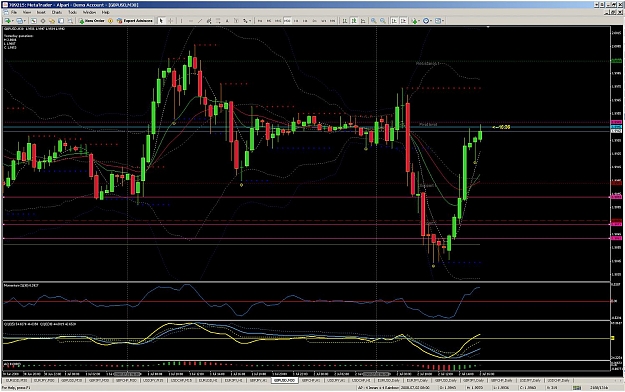This screenshot has width=625, height=392.
Task: Switch chart to H1 timeframe
Action: pyautogui.click(x=296, y=21)
